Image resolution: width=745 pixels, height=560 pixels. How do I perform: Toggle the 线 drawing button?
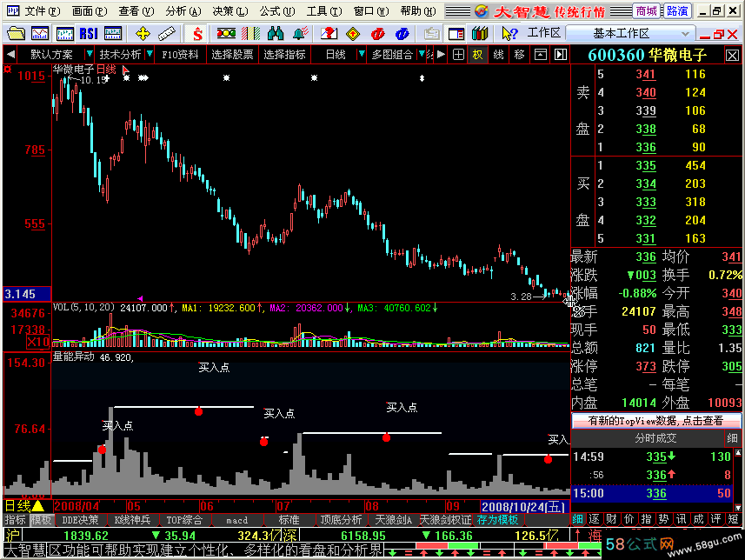tap(498, 55)
